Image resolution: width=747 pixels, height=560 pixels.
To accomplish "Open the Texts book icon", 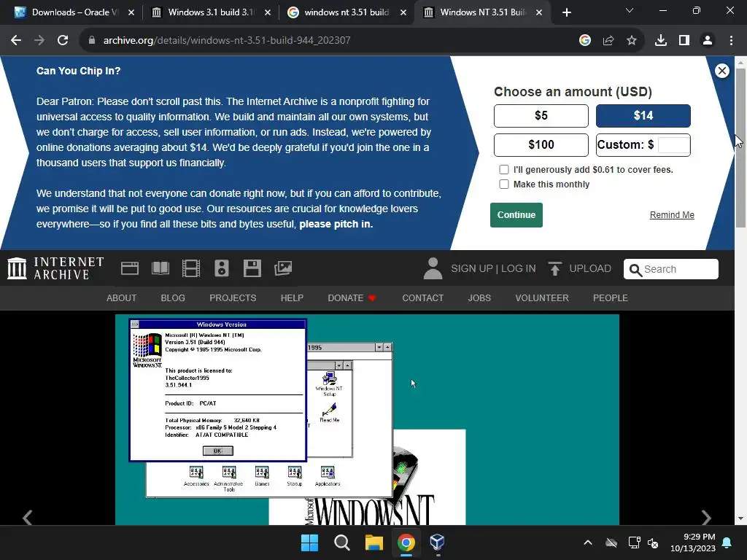I will [160, 268].
